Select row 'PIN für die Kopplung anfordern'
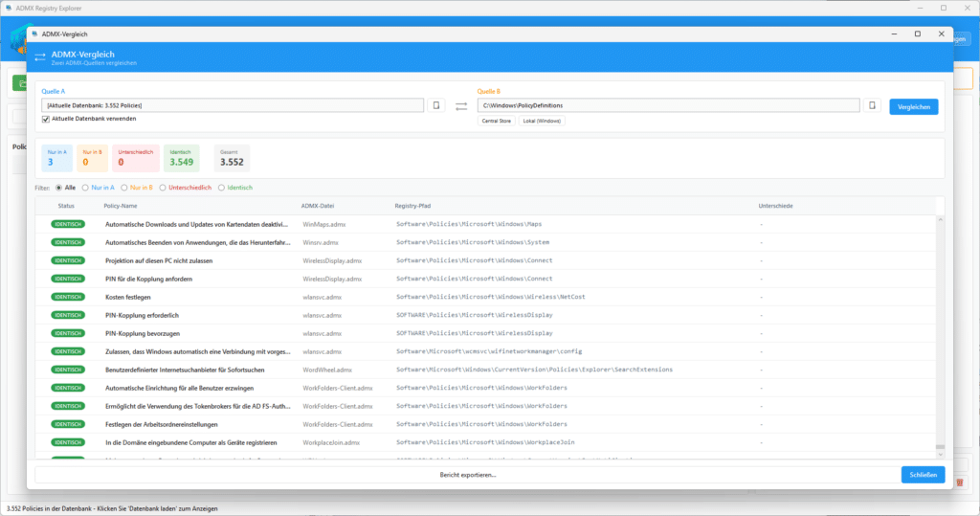 485,279
